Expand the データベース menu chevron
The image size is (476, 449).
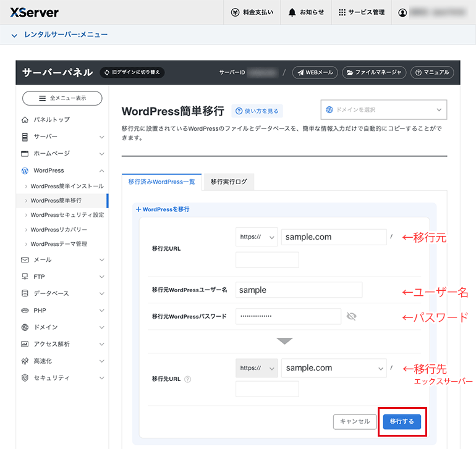point(102,293)
